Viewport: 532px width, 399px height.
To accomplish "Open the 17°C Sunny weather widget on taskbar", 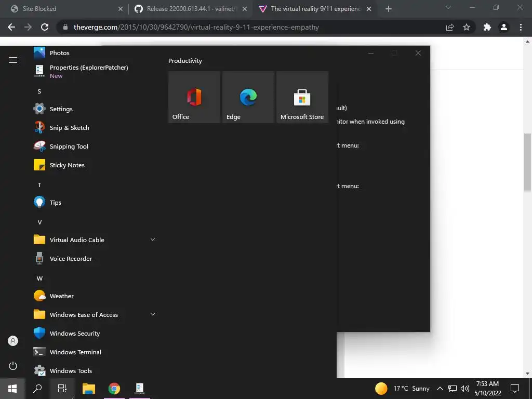I will (403, 389).
